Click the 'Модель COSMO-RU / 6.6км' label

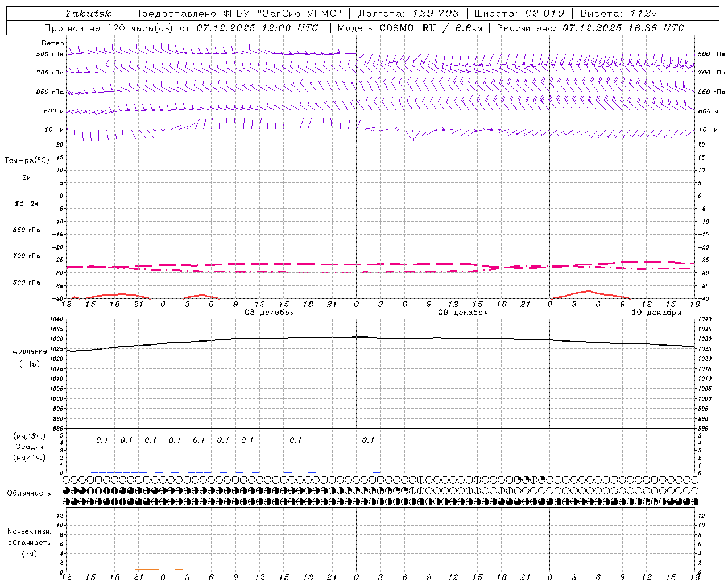click(409, 28)
